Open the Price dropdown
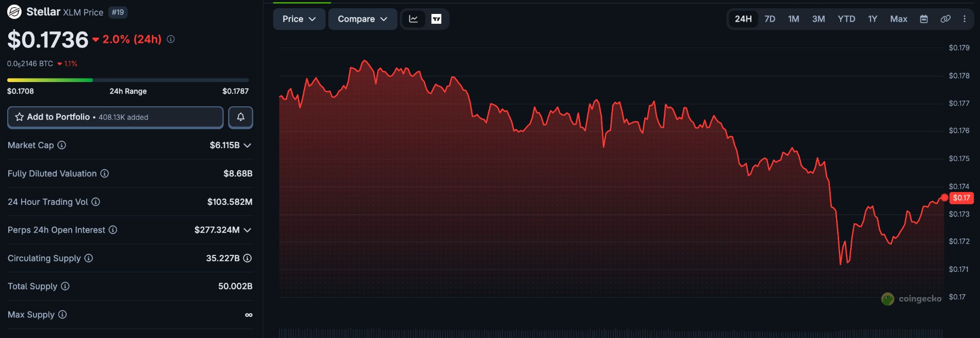The height and width of the screenshot is (338, 980). click(299, 19)
